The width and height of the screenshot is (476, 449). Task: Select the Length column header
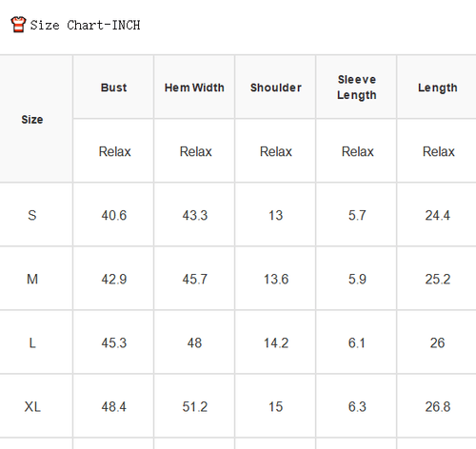(437, 88)
